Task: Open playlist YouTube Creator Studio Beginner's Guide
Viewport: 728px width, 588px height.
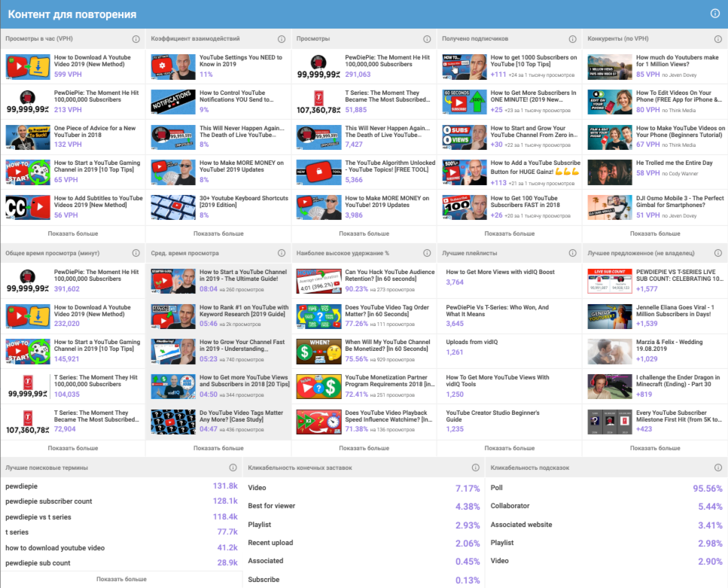Action: (492, 416)
